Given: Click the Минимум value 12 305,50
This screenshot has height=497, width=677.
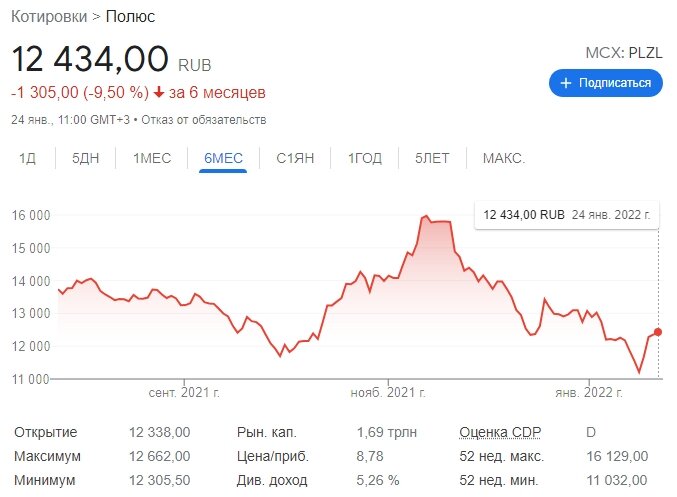Looking at the screenshot, I should 159,480.
